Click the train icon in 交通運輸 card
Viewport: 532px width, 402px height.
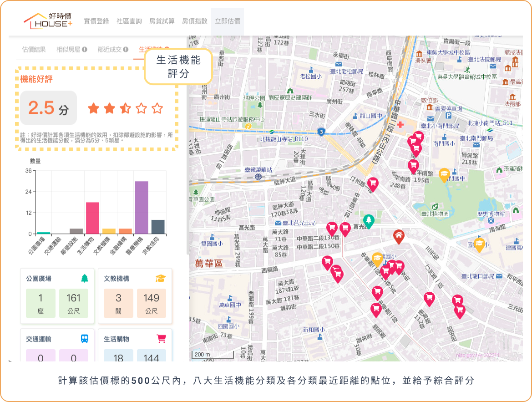(85, 339)
